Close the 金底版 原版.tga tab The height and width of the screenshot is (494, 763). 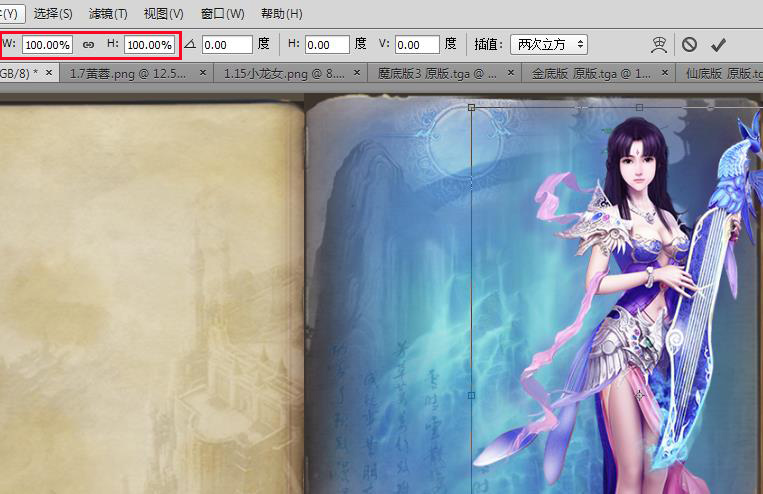click(x=665, y=73)
